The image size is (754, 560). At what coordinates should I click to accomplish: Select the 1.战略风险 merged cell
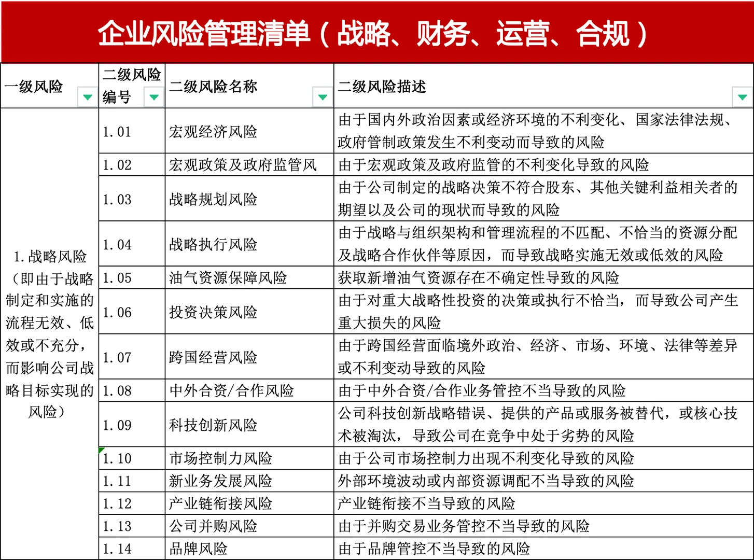[50, 332]
